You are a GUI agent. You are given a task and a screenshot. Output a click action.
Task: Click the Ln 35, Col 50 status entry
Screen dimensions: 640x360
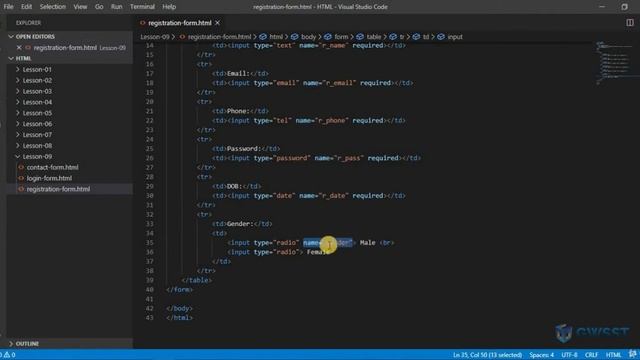click(487, 355)
